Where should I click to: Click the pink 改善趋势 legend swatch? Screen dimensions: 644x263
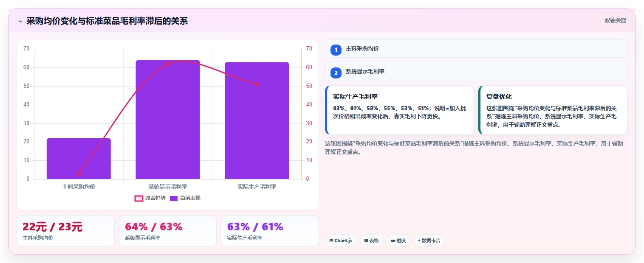tap(138, 198)
